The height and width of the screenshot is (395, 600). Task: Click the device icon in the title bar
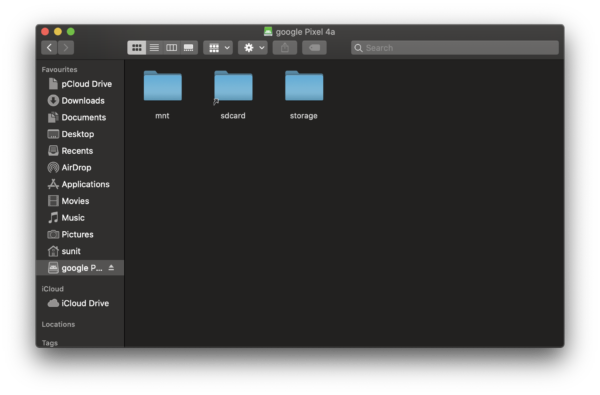268,31
